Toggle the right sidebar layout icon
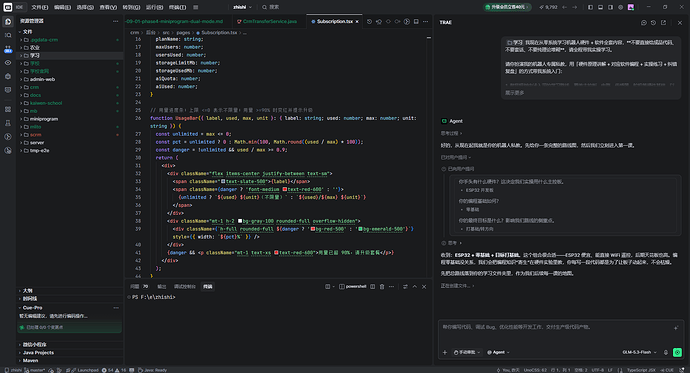The height and width of the screenshot is (373, 690). tap(610, 7)
